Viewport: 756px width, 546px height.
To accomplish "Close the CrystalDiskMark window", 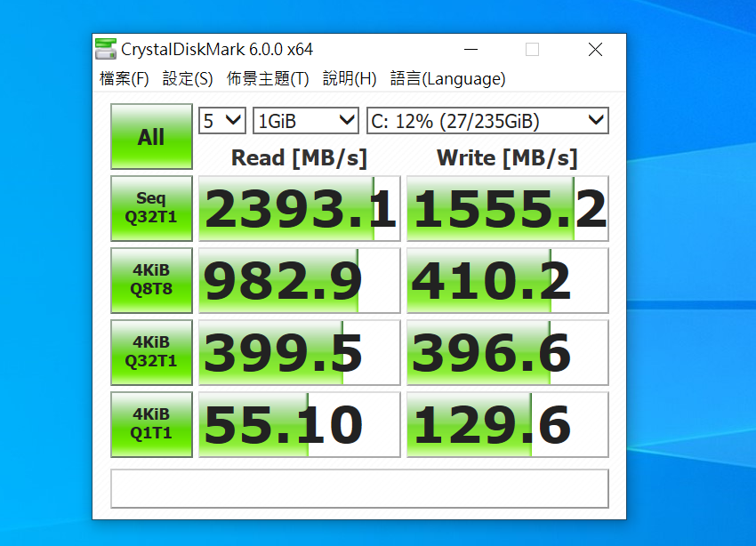I will click(595, 49).
